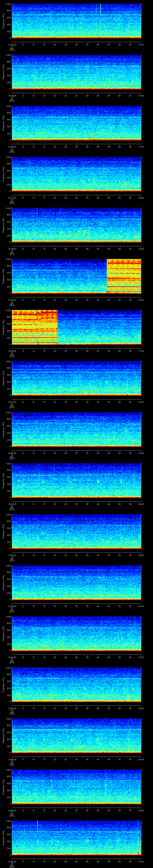Select the spectrogram panel starting at 8:21:00
This screenshot has height=868, width=153.
pos(76,378)
